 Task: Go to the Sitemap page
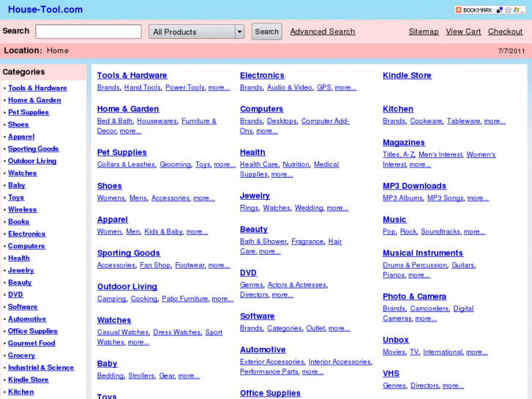click(x=424, y=31)
